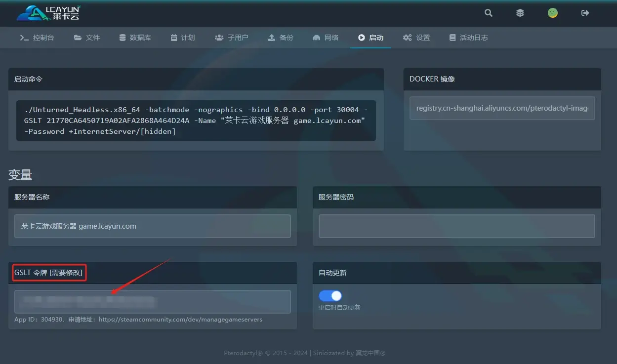Open the 设置 settings tab
Viewport: 617px width, 364px height.
pos(416,38)
